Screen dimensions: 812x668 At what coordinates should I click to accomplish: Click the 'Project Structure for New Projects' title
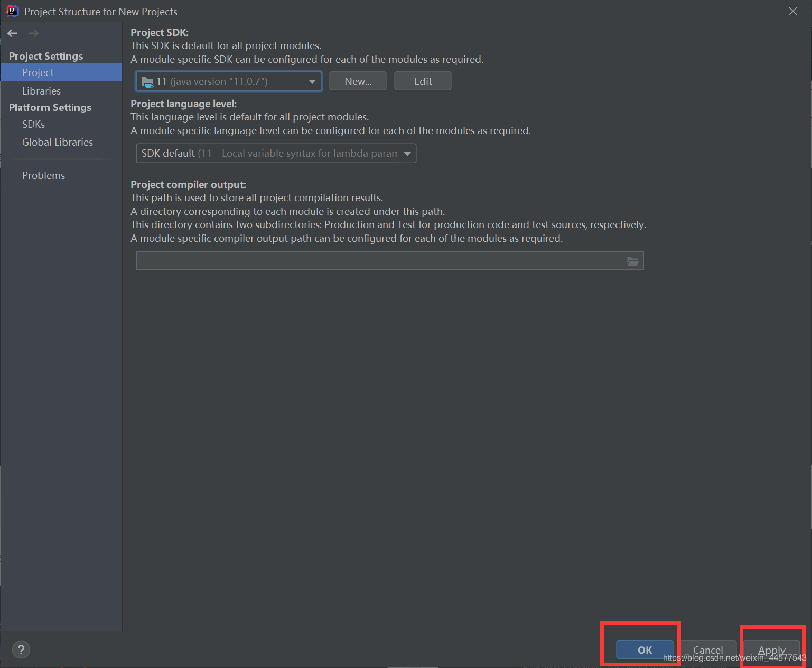[x=101, y=12]
